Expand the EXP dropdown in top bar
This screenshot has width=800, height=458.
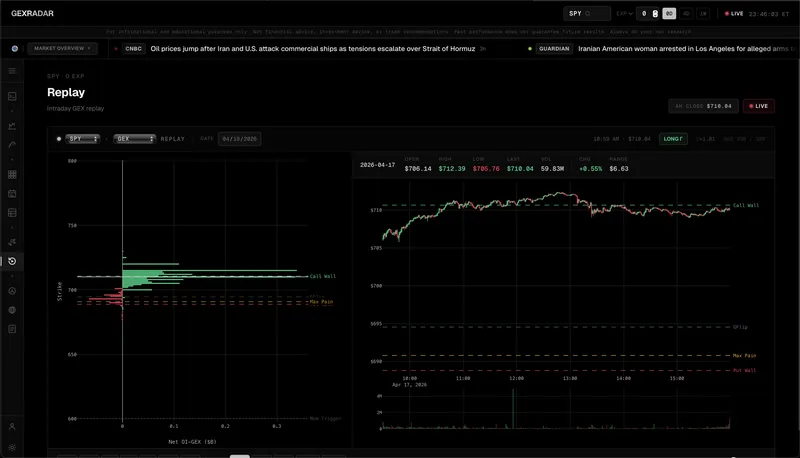(624, 14)
